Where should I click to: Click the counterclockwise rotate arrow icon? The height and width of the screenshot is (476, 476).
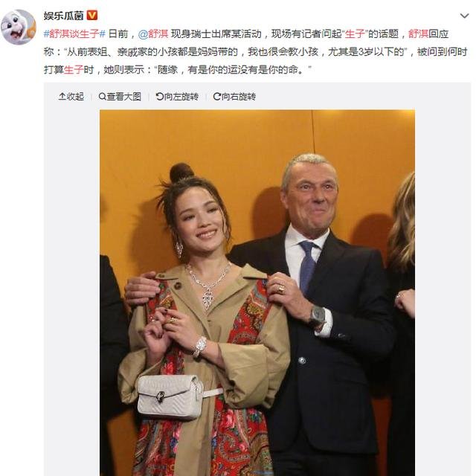[x=159, y=97]
